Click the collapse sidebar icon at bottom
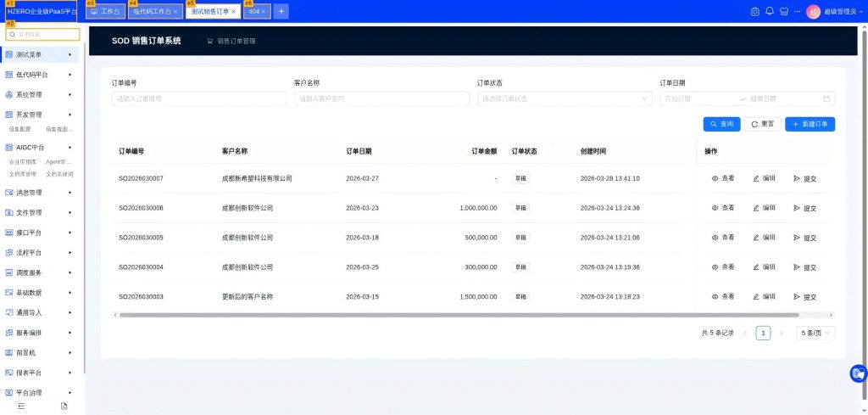The width and height of the screenshot is (868, 415). 21,407
